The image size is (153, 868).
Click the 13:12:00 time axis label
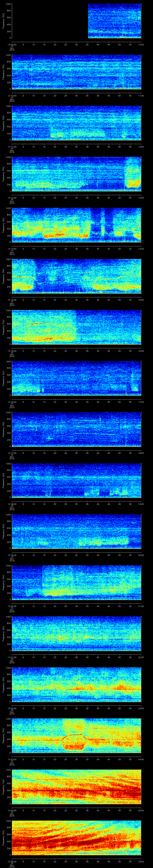tap(12, 198)
